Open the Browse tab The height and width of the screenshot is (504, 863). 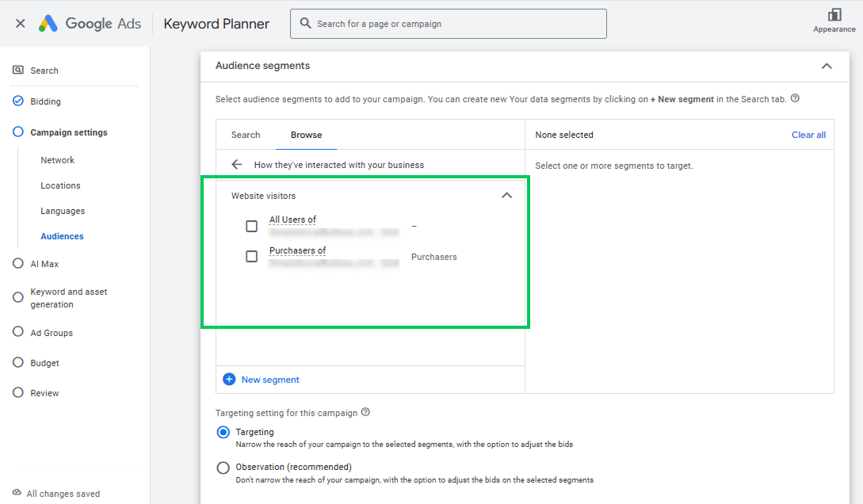click(307, 135)
